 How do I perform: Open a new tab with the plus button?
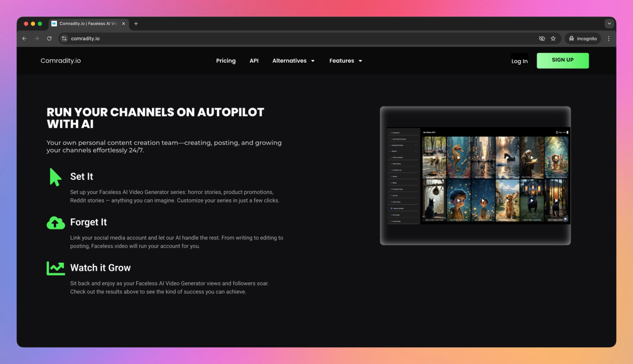coord(136,24)
